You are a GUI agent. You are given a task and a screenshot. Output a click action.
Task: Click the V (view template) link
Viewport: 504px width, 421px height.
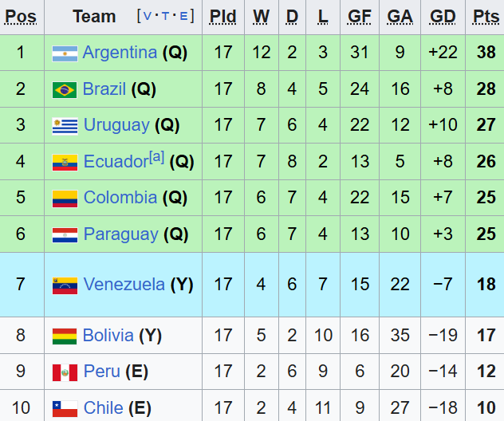tap(148, 16)
